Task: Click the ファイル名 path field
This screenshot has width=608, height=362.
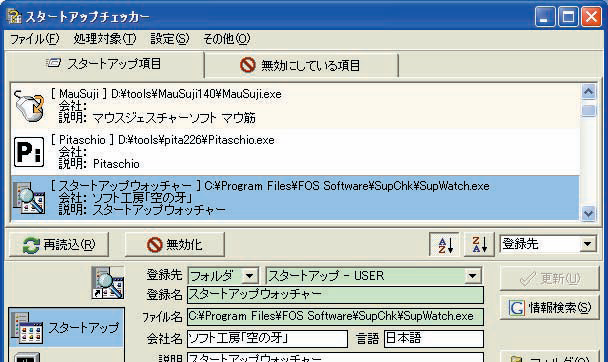Action: 335,316
